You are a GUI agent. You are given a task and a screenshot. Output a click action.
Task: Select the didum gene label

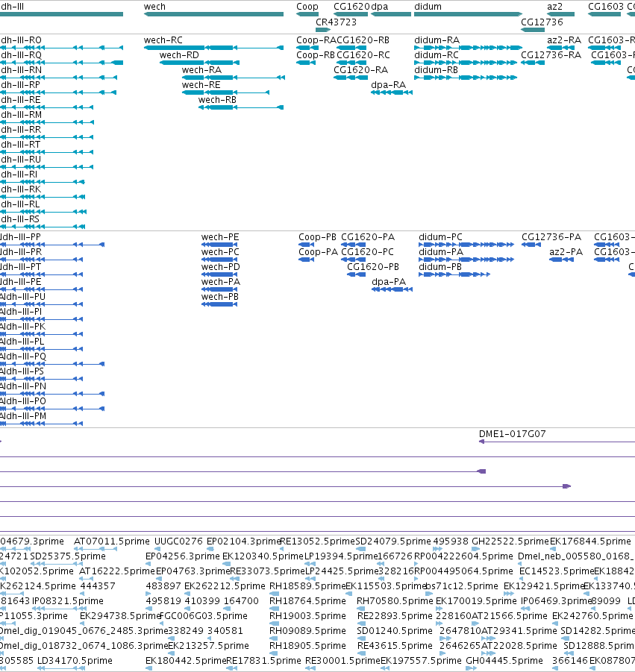coord(428,7)
